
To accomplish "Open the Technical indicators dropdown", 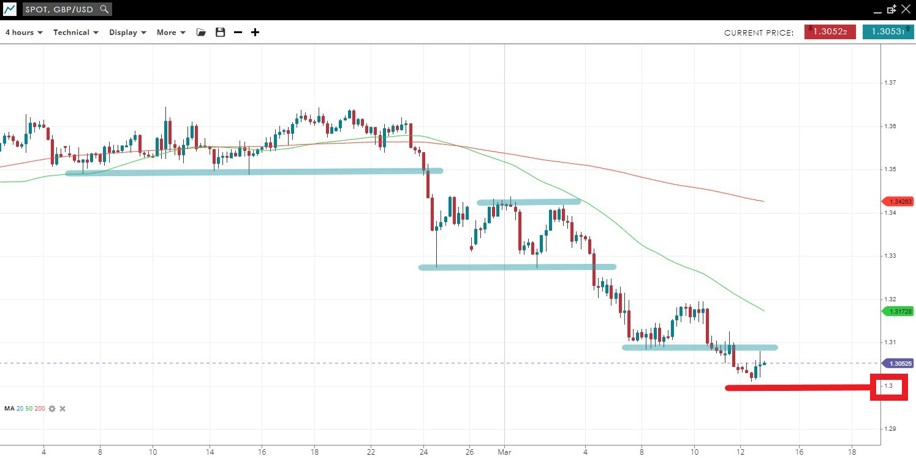I will (75, 32).
